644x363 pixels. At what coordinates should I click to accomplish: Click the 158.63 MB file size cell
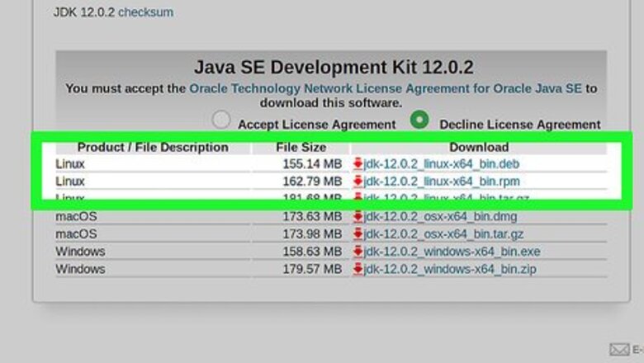click(312, 251)
